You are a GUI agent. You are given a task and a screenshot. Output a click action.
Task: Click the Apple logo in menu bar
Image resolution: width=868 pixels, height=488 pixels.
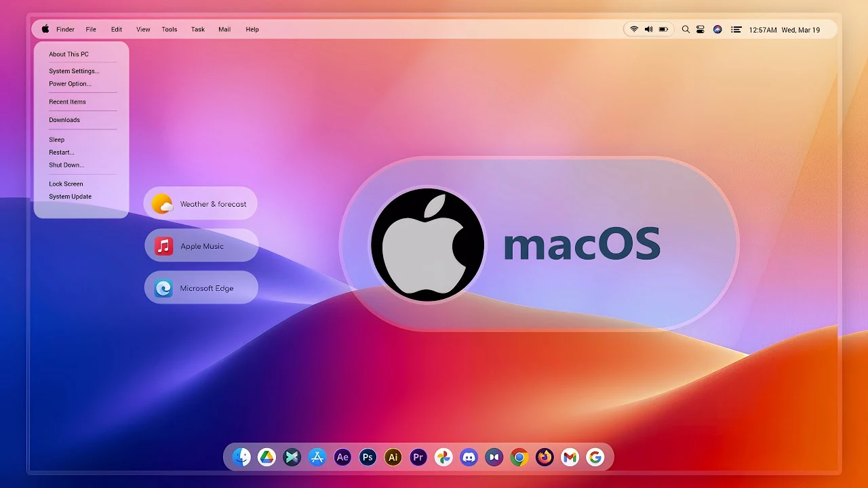point(45,29)
